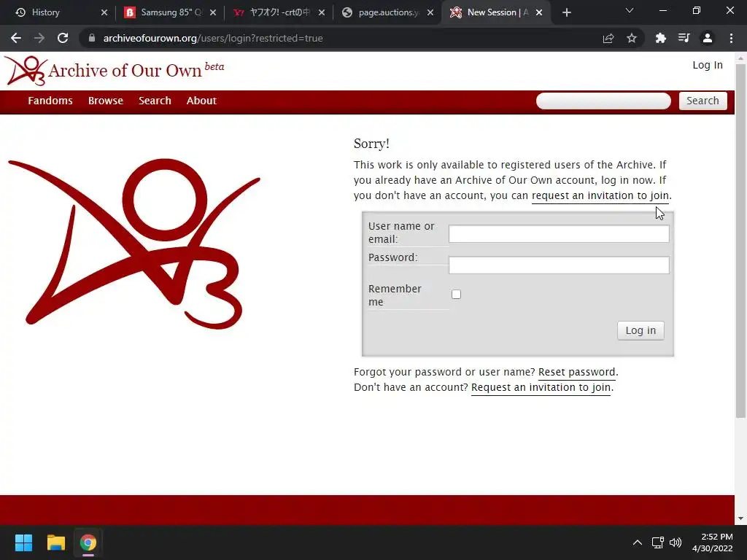This screenshot has width=747, height=560.
Task: Click the browser forward arrow
Action: coord(39,38)
